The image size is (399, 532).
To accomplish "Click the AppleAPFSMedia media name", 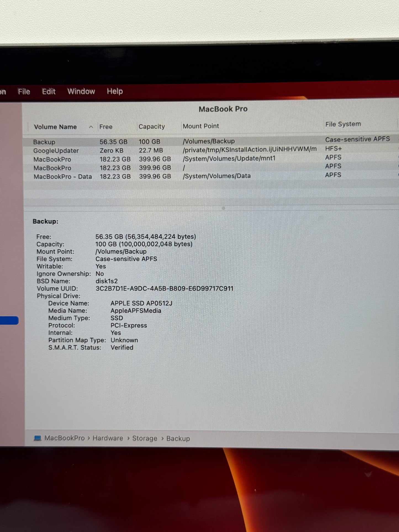I will pyautogui.click(x=136, y=311).
